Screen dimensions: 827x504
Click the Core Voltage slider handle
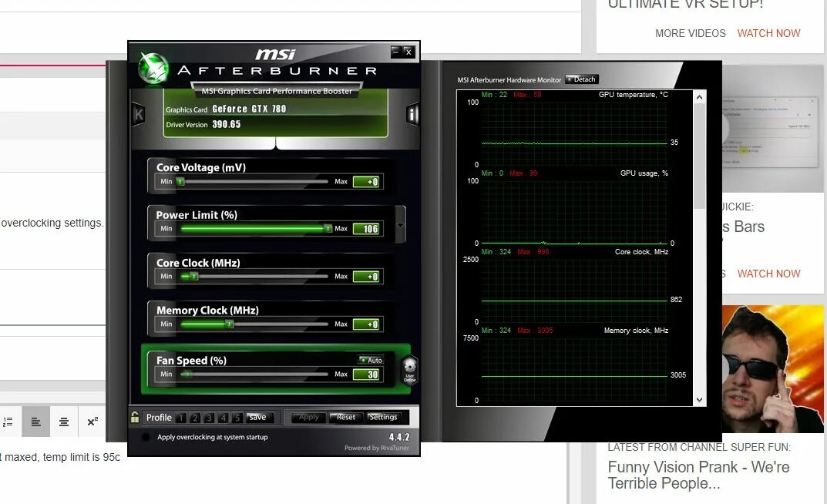[180, 181]
